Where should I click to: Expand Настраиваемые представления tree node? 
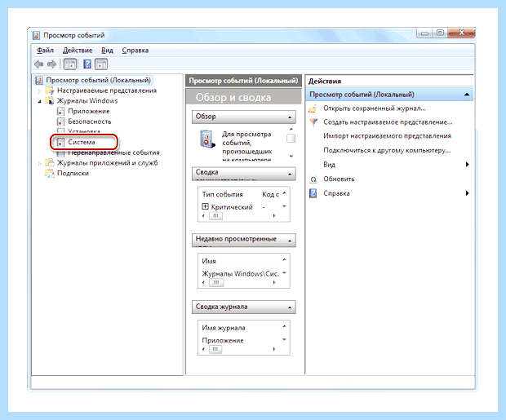click(39, 91)
